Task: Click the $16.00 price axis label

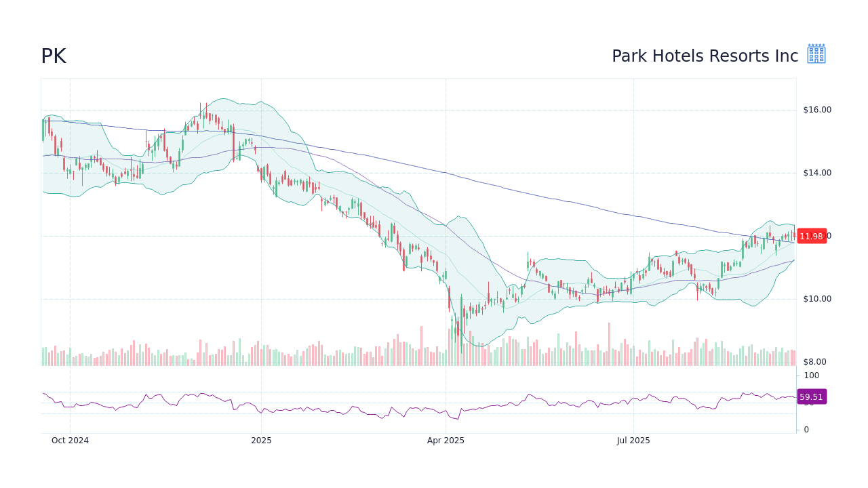Action: 816,109
